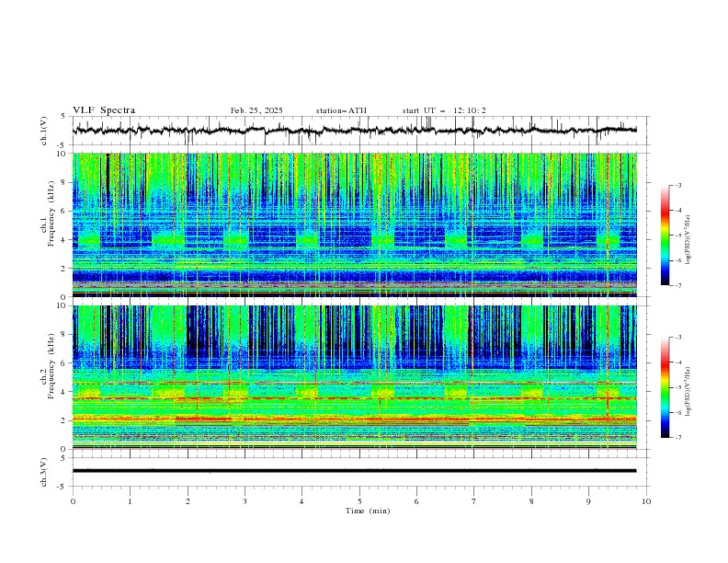The height and width of the screenshot is (563, 728).
Task: Click the "ch.1(V)" axis label
Action: (44, 131)
